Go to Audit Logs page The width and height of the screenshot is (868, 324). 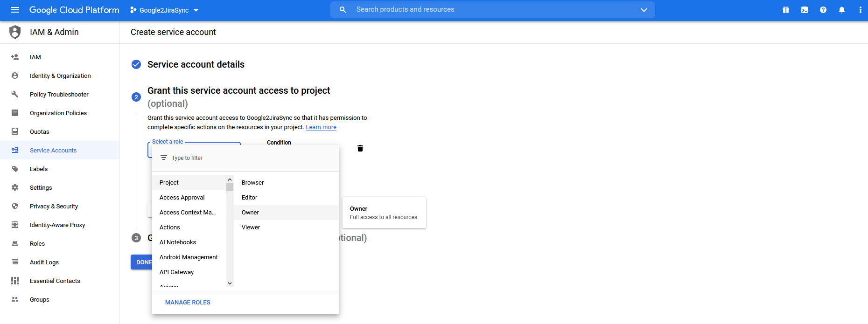coord(44,262)
